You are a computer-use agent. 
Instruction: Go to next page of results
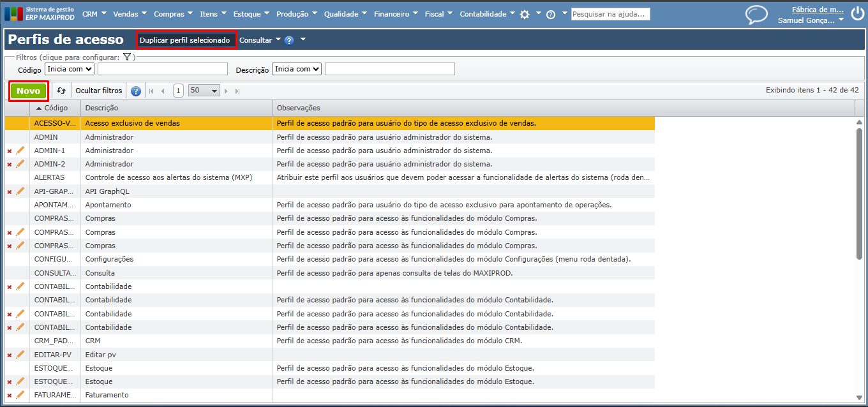226,91
